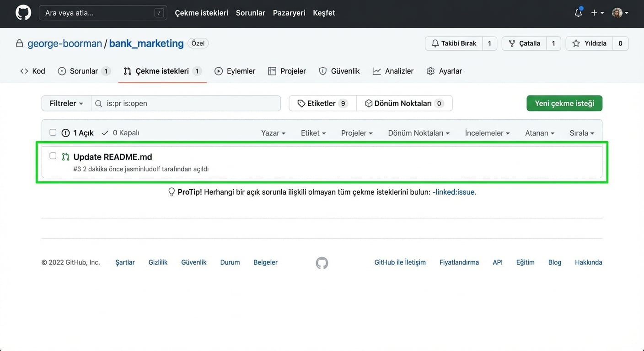Click the Etiketler labels button
The image size is (644, 351).
coord(322,103)
